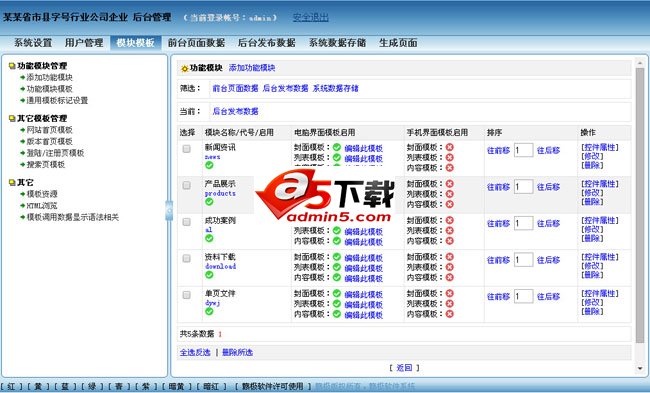The height and width of the screenshot is (393, 650).
Task: Collapse the sidebar using the divider handle
Action: [x=169, y=211]
